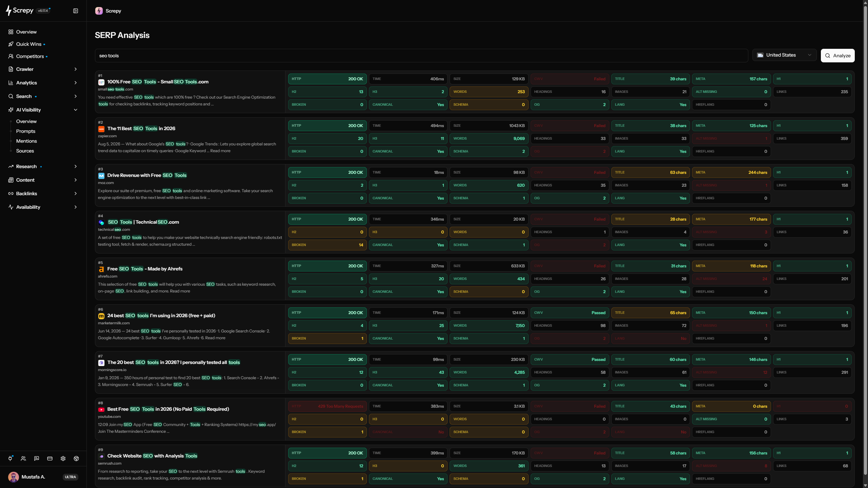Click the Analytics bar chart icon
Viewport: 868px width, 488px height.
click(11, 83)
